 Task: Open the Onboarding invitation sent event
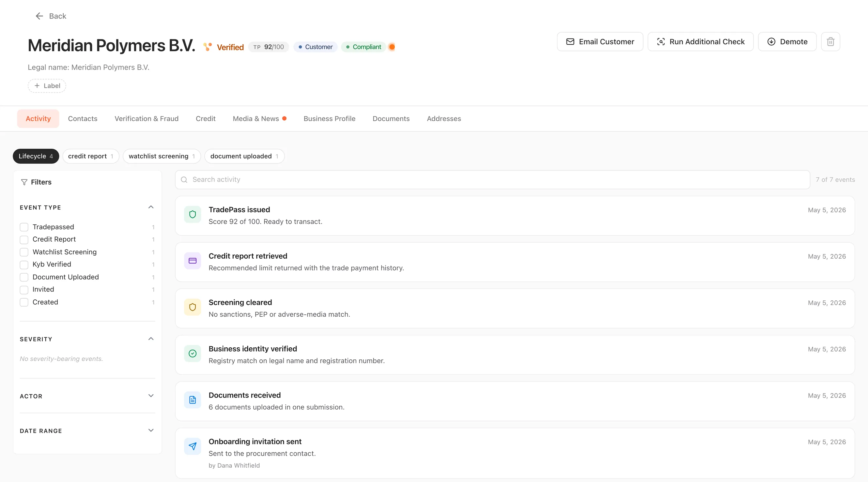[x=515, y=453]
